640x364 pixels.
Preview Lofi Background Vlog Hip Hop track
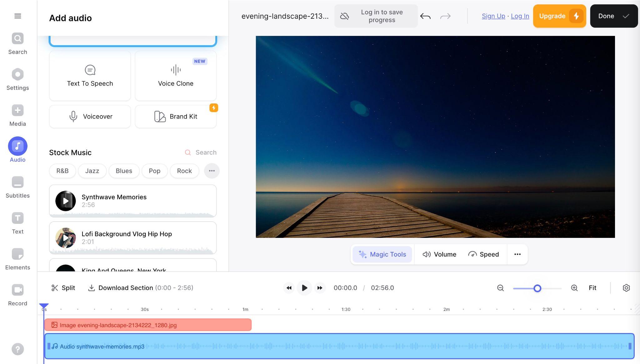pos(66,238)
